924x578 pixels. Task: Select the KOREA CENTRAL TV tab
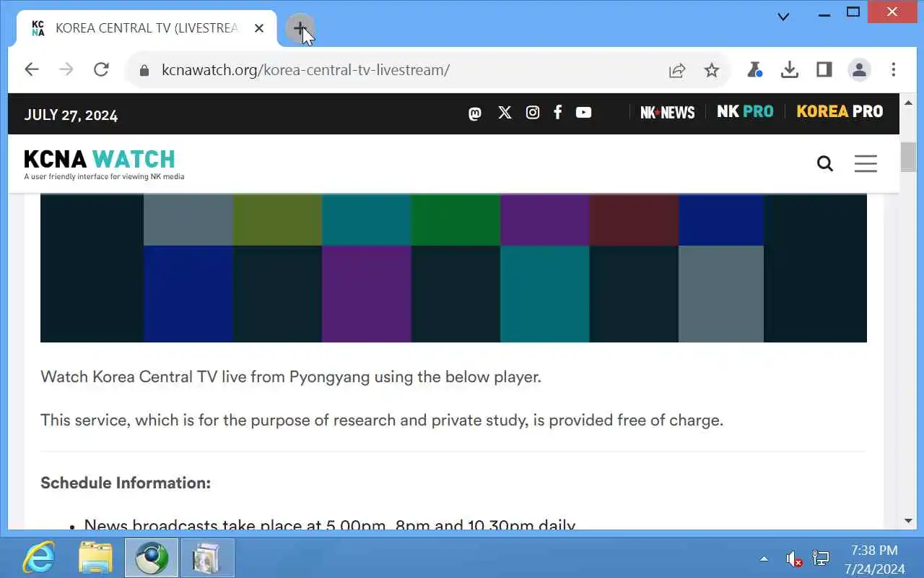(146, 29)
